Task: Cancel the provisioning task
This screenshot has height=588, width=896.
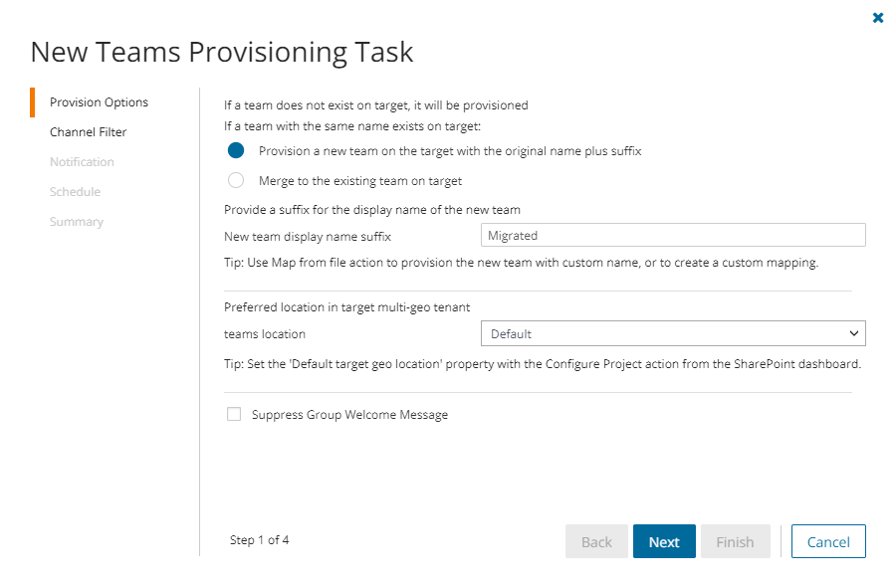Action: click(x=828, y=542)
